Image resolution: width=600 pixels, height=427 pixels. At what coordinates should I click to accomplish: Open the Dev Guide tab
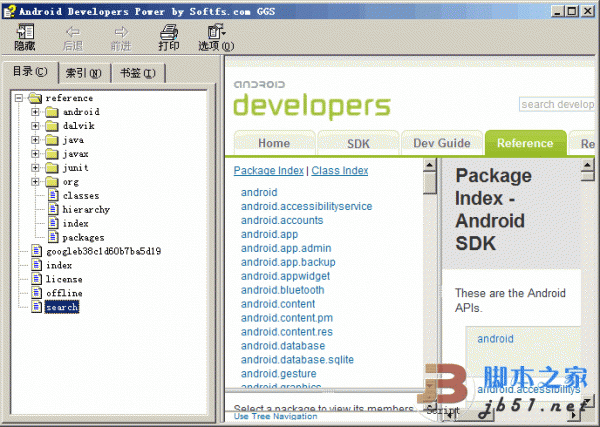[442, 143]
